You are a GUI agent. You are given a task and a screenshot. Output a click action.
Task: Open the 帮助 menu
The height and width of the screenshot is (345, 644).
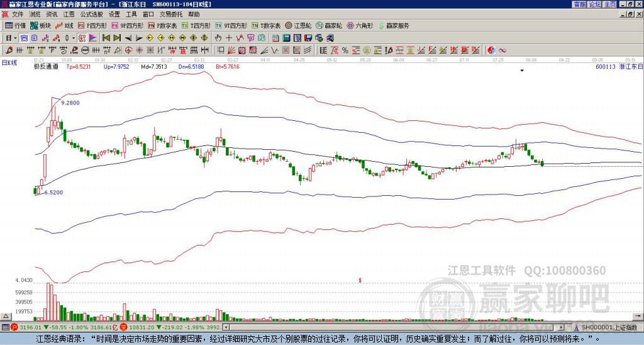pyautogui.click(x=194, y=14)
